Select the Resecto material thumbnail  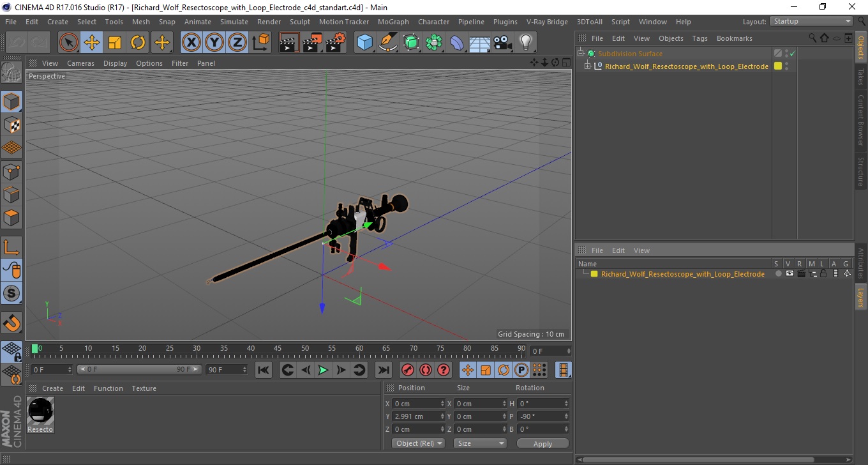click(40, 411)
